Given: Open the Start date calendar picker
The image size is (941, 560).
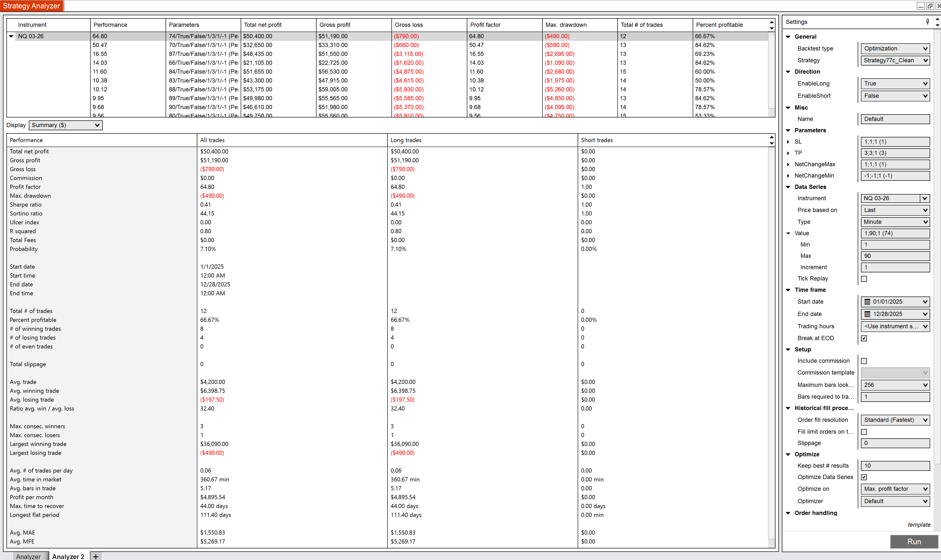Looking at the screenshot, I should [867, 302].
